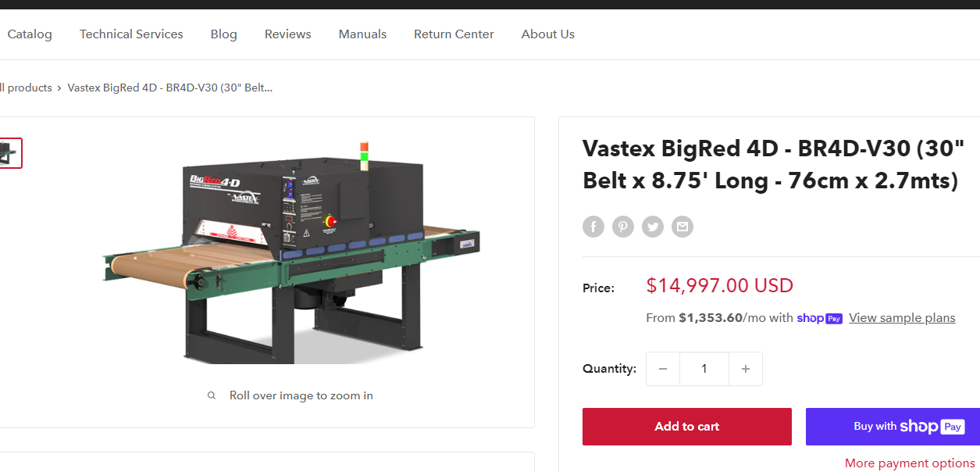Share product on Facebook icon
980x472 pixels.
tap(593, 227)
